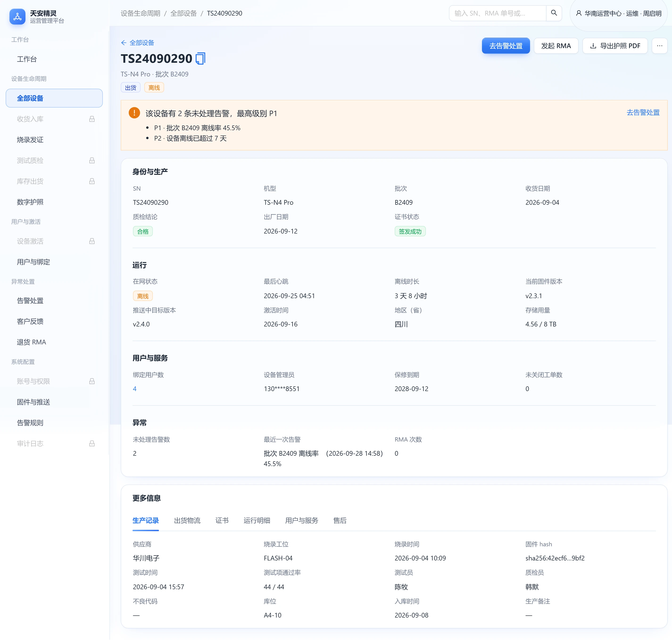The width and height of the screenshot is (672, 643).
Task: Click the lock icon beside 收货入库
Action: 92,119
